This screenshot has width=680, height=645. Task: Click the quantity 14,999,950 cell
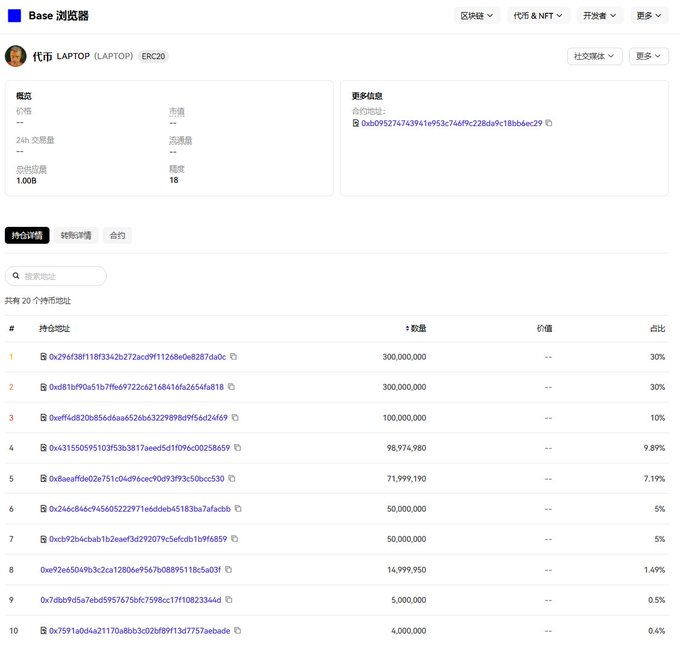(x=406, y=570)
